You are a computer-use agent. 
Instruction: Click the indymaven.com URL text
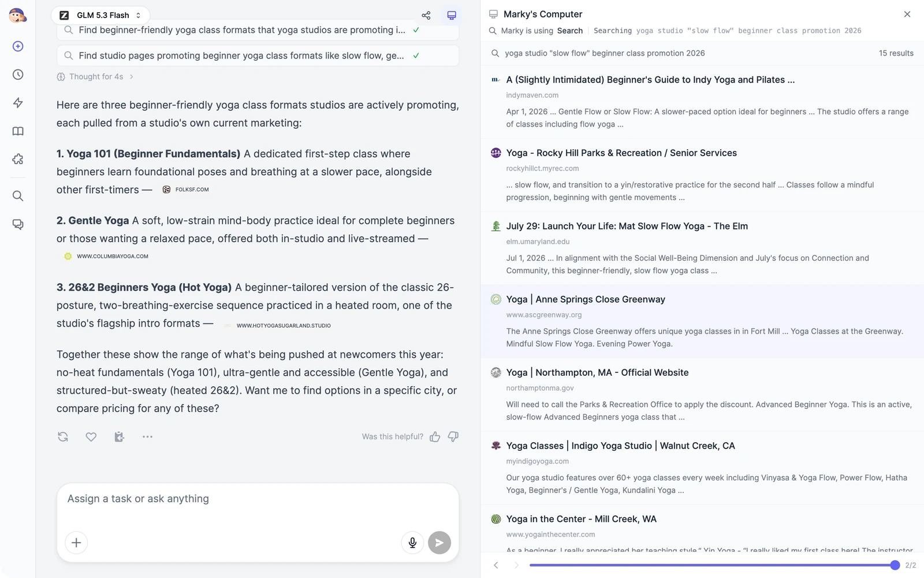coord(532,95)
